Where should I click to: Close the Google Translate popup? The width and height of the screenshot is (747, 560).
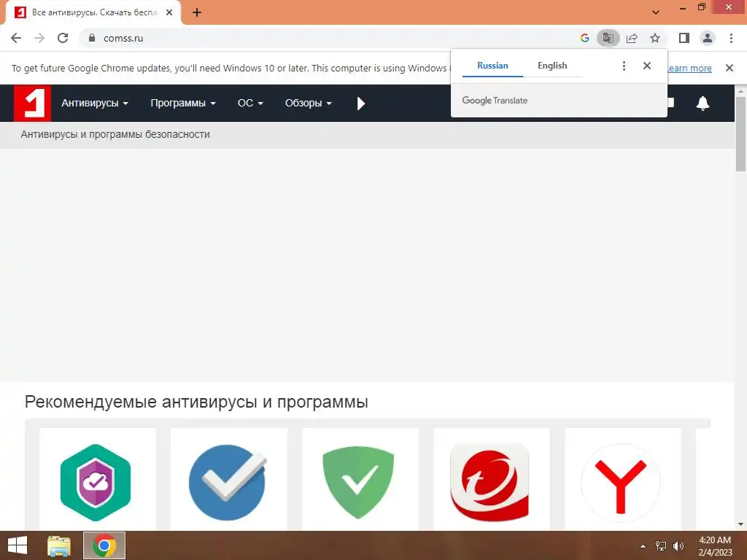646,66
